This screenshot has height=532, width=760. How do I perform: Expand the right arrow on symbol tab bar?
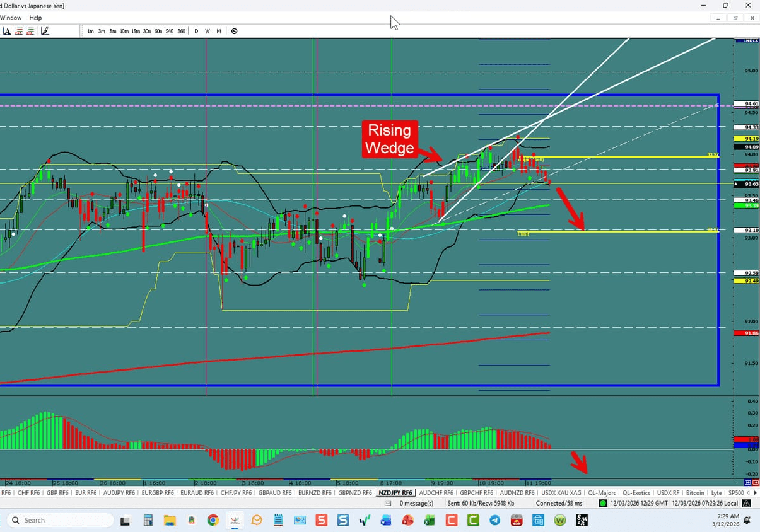(756, 492)
